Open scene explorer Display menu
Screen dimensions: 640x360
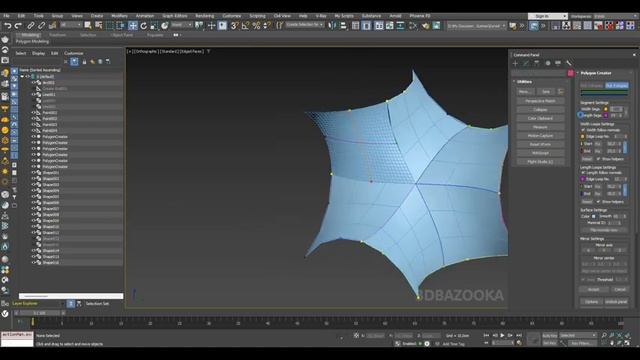tap(38, 53)
